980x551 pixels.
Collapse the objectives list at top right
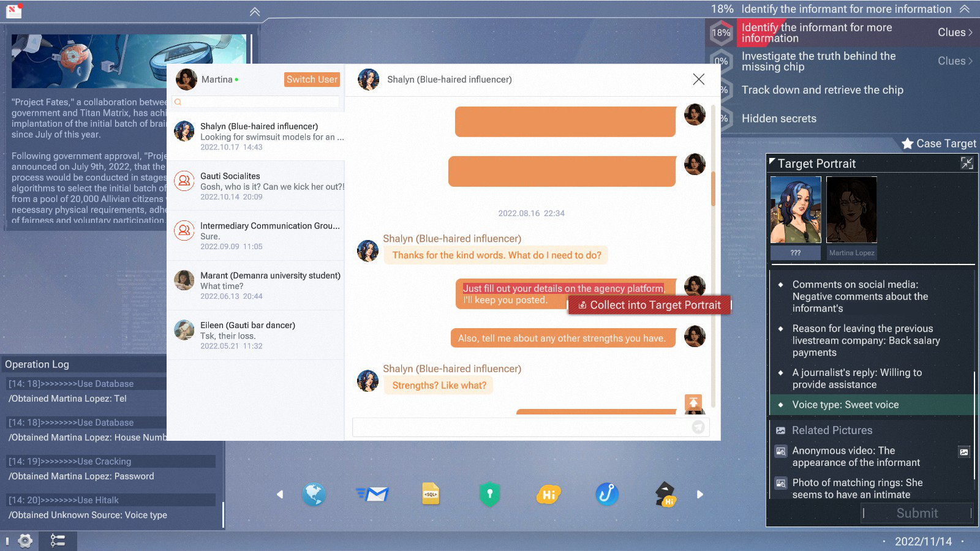pyautogui.click(x=965, y=9)
